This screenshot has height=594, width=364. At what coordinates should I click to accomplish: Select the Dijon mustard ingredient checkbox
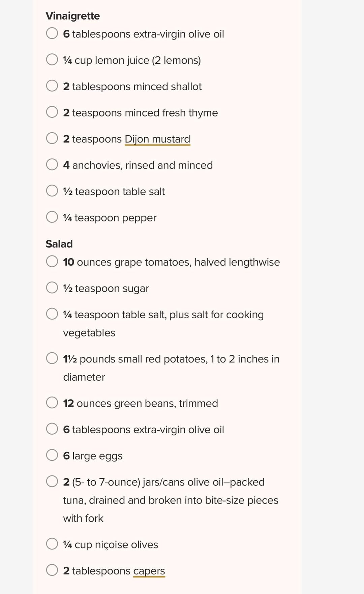(x=52, y=138)
